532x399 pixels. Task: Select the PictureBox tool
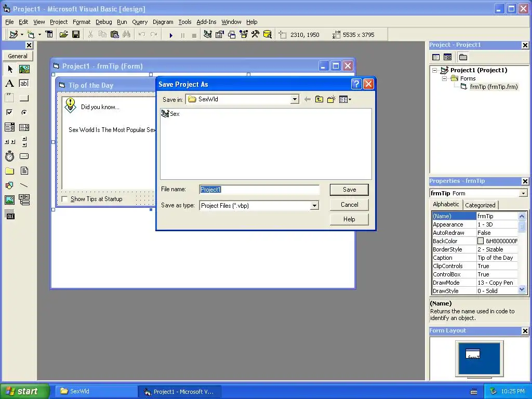point(24,69)
